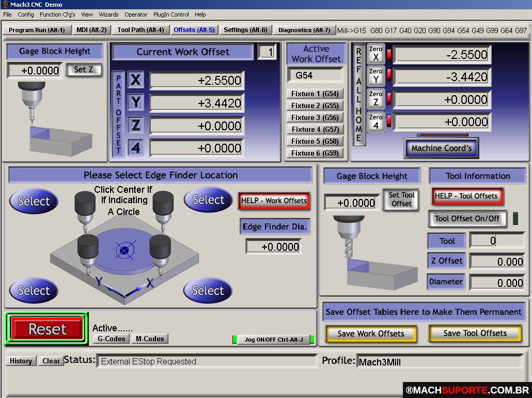Click Tool number field
Viewport: 532px width, 398px height.
coord(497,240)
